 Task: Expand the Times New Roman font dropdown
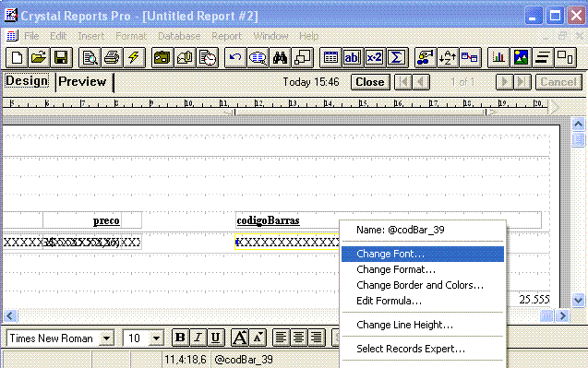pos(107,338)
